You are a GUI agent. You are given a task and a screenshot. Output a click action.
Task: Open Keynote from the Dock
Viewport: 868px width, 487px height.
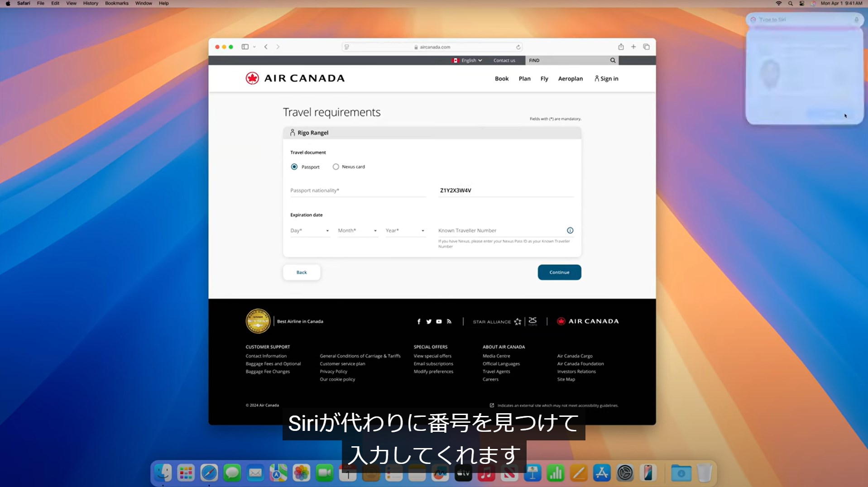coord(532,473)
